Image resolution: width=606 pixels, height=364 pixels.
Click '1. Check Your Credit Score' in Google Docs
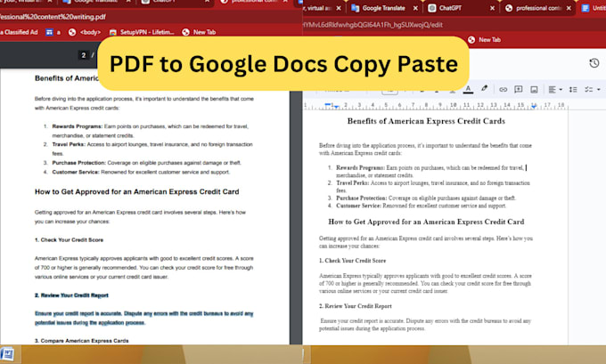352,261
